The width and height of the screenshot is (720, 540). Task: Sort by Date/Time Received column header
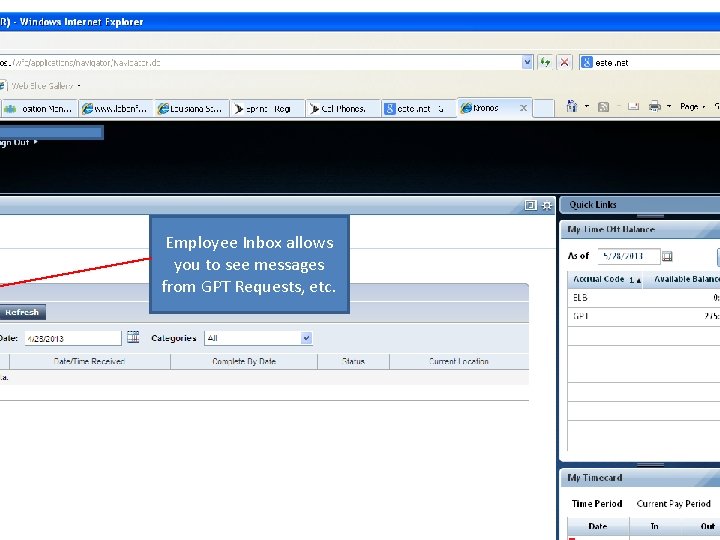point(89,361)
